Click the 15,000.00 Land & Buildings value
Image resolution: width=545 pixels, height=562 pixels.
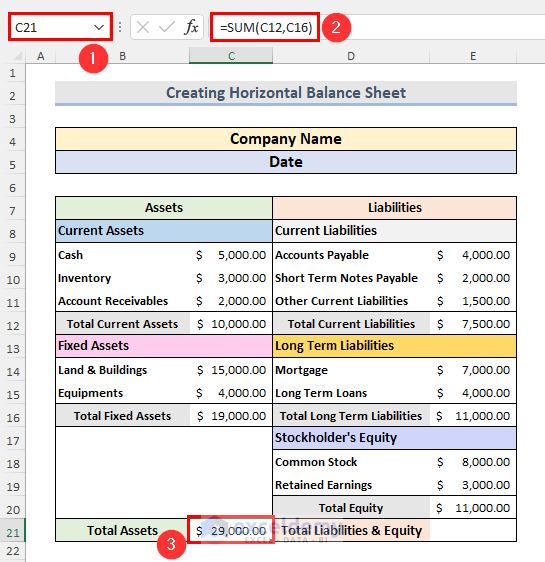(x=231, y=370)
